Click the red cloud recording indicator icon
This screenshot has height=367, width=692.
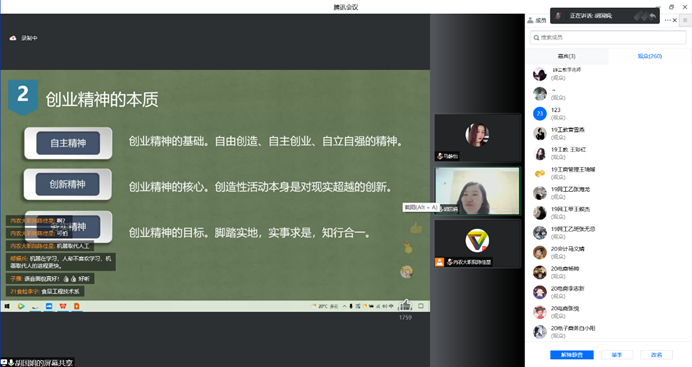[x=13, y=38]
